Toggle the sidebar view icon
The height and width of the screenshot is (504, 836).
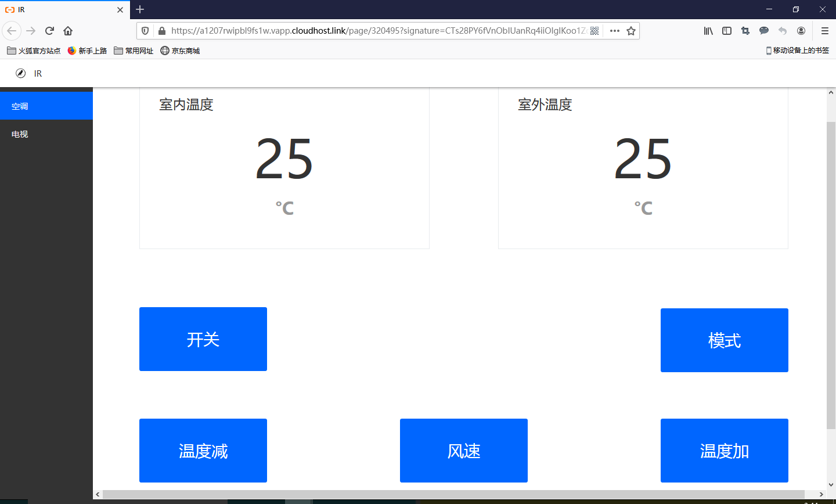coord(727,31)
